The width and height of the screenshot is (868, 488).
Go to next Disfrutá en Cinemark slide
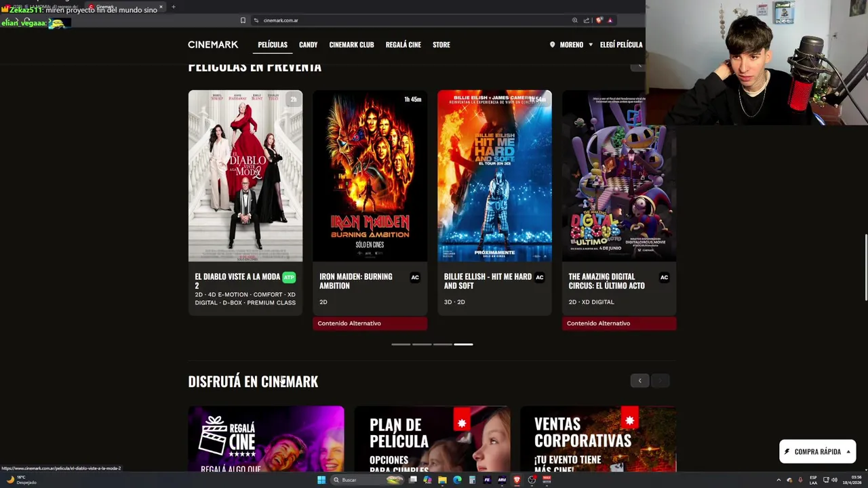coord(660,380)
